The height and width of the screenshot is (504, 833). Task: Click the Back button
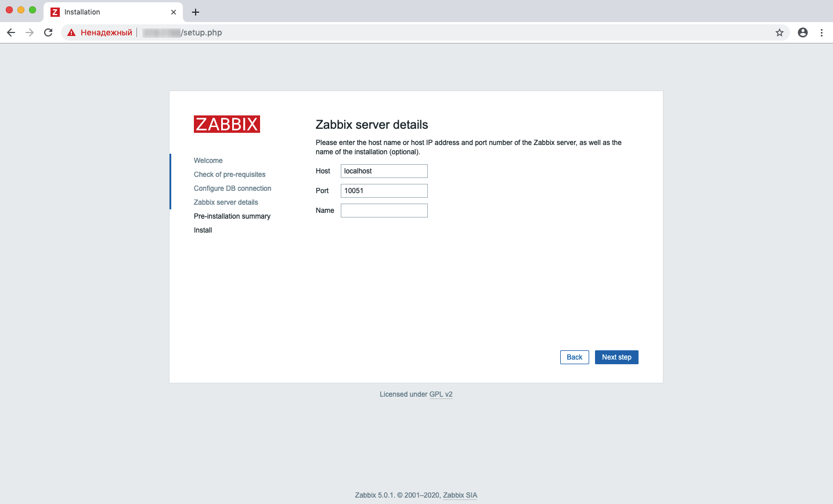pyautogui.click(x=575, y=357)
